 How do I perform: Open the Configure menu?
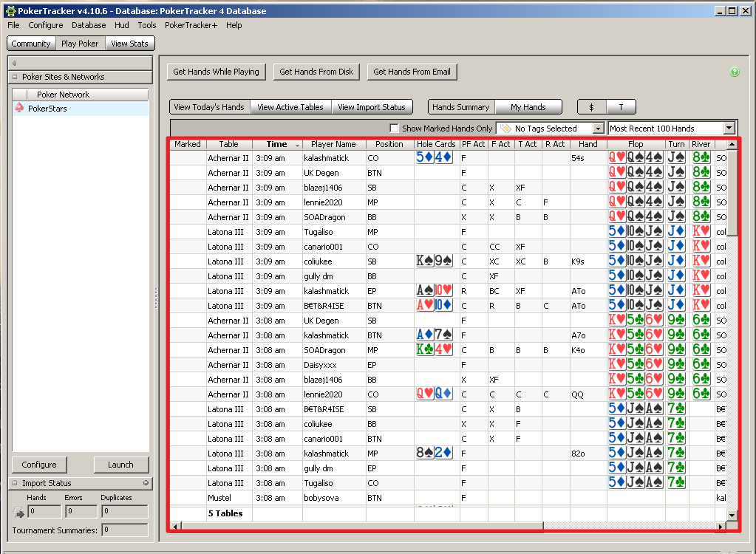pyautogui.click(x=45, y=25)
